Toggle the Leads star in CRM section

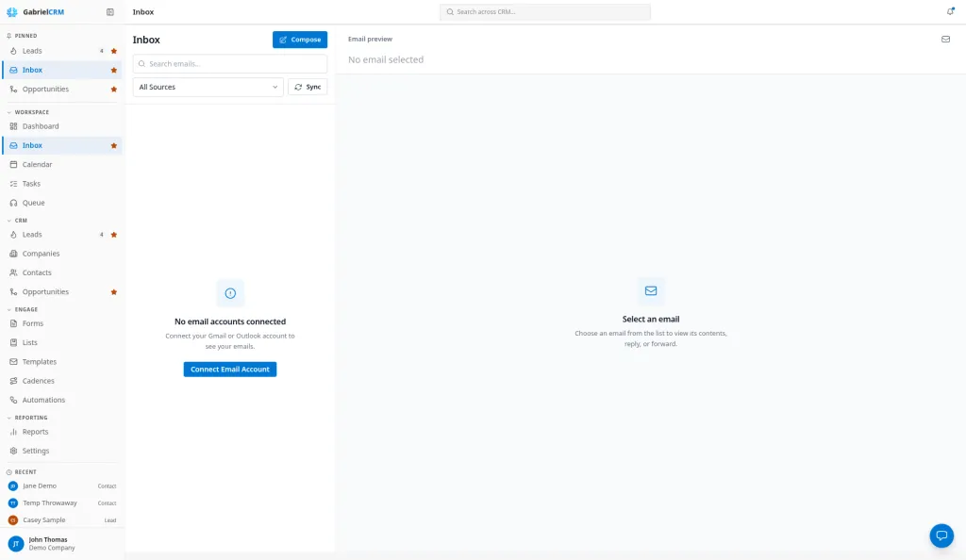point(114,235)
